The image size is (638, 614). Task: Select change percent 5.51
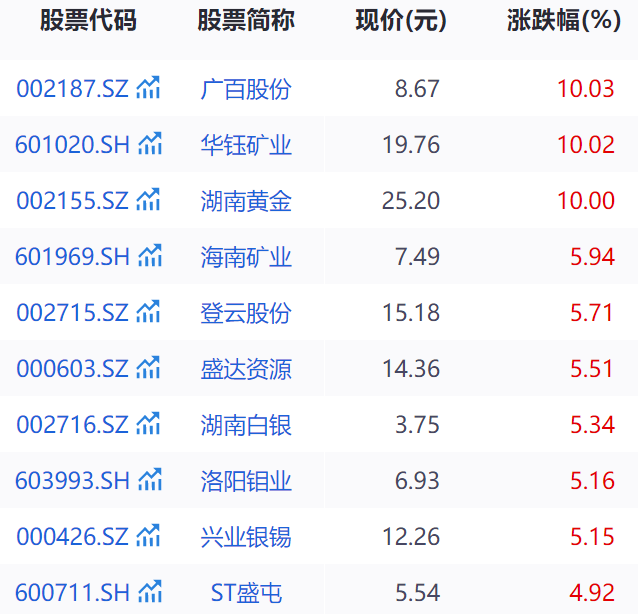click(592, 368)
